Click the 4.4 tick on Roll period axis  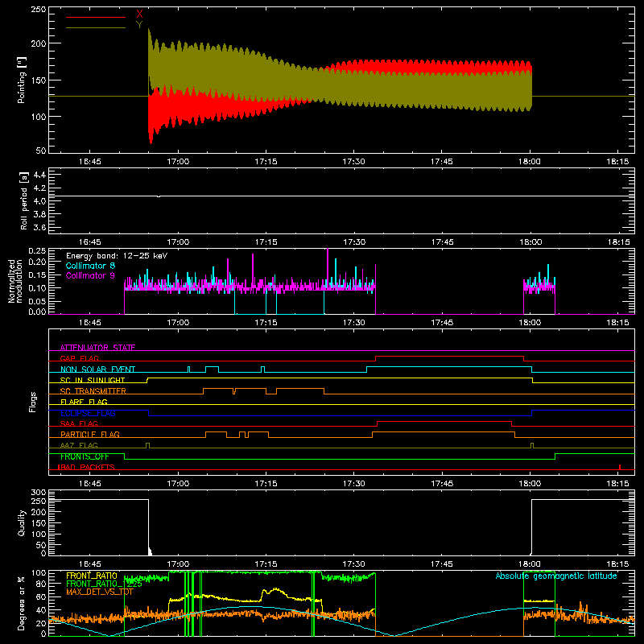pos(39,175)
